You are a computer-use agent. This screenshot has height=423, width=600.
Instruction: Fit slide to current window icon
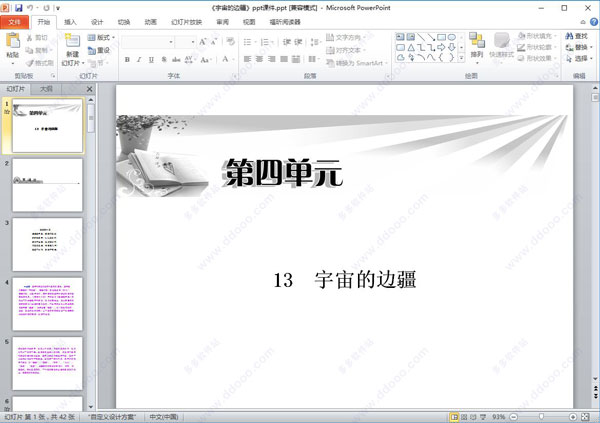point(585,417)
